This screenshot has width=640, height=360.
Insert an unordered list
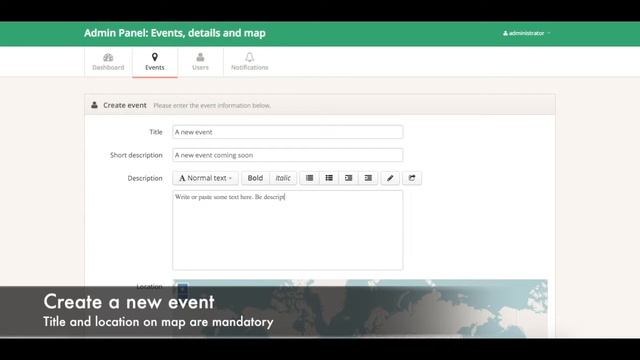click(x=309, y=178)
